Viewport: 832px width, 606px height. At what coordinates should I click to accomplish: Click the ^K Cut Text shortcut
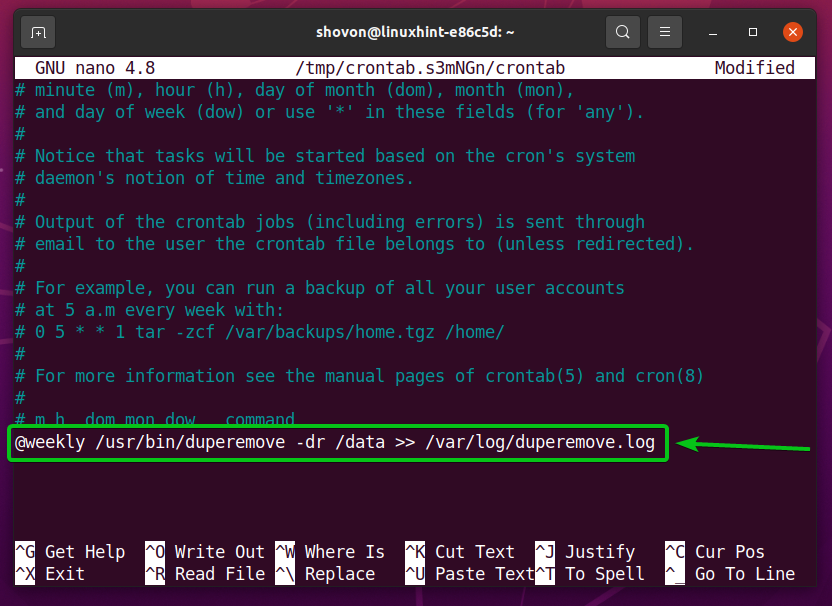click(460, 552)
